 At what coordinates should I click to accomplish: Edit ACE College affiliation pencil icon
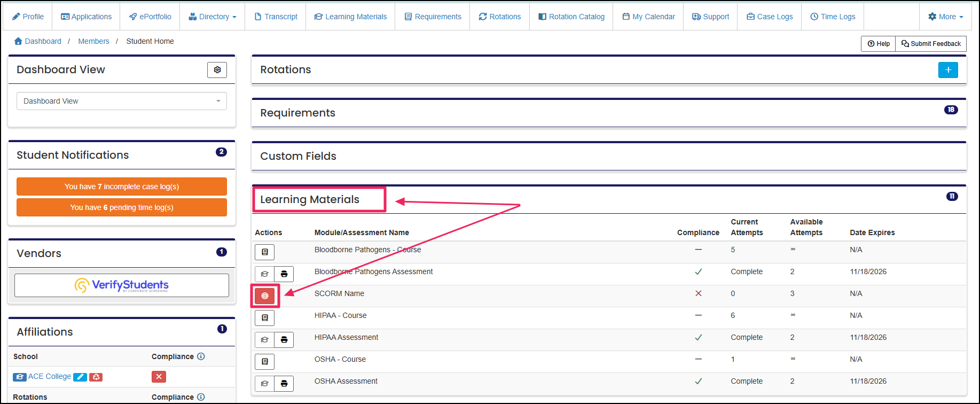point(80,377)
